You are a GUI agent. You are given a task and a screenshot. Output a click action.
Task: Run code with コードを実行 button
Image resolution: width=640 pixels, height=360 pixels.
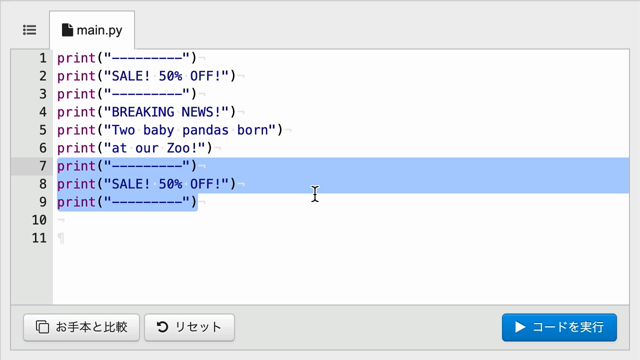[559, 327]
